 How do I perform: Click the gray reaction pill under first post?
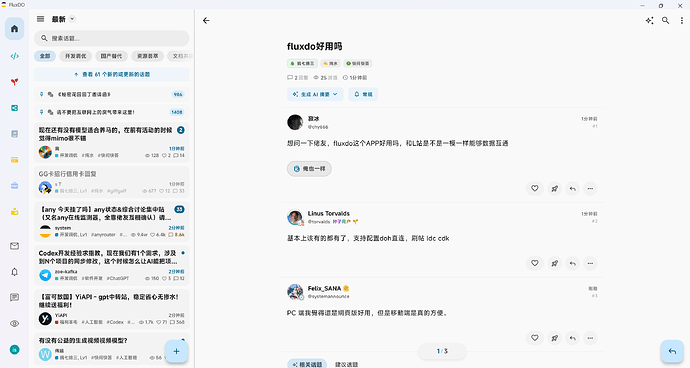309,169
